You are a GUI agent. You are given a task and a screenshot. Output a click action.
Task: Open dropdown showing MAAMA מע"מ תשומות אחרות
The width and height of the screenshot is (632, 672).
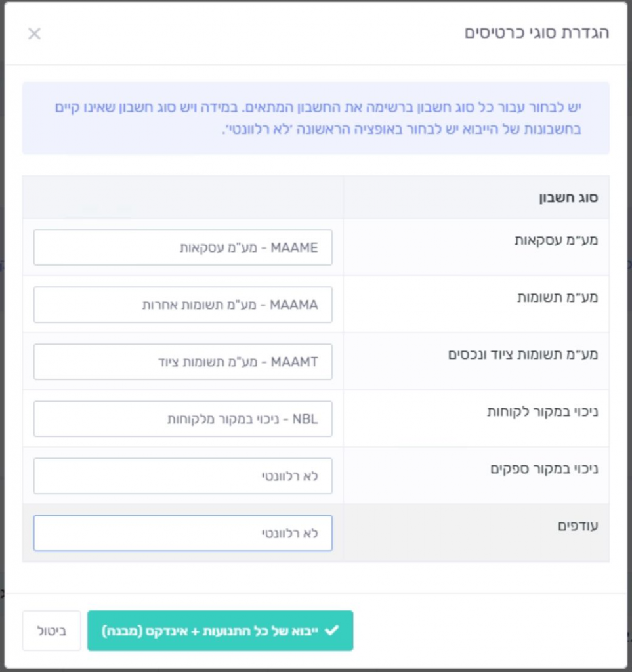click(x=182, y=304)
